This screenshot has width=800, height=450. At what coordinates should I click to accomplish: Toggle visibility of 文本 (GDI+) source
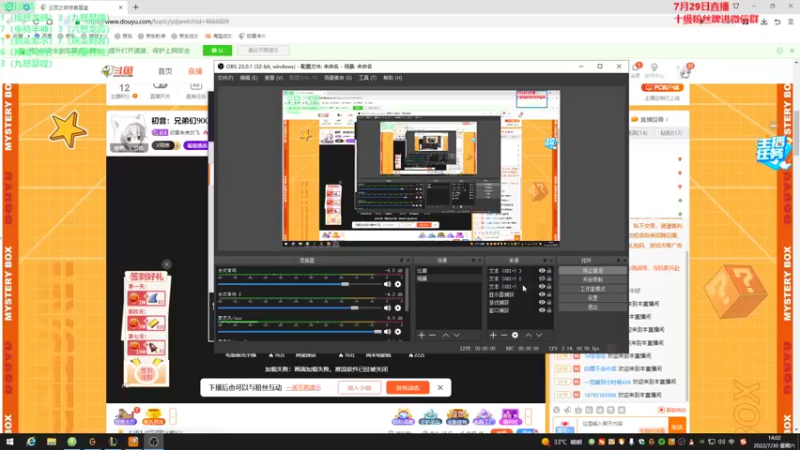(x=542, y=286)
